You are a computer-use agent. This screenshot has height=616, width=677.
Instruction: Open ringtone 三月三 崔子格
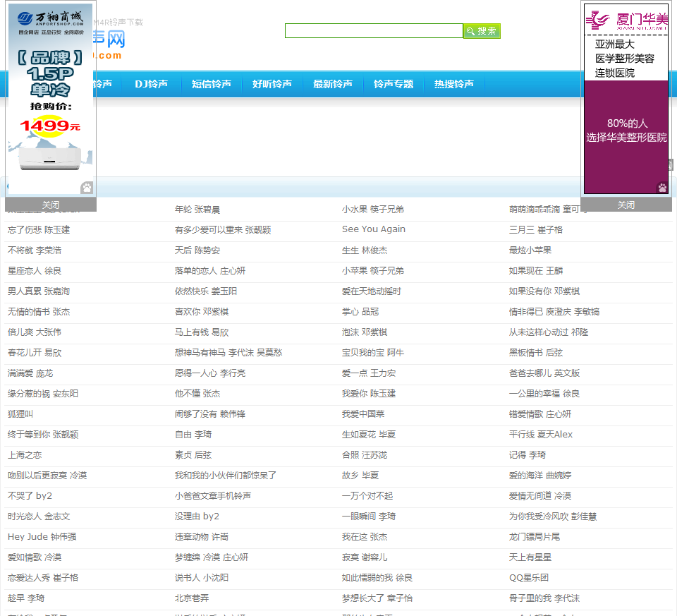click(x=536, y=230)
